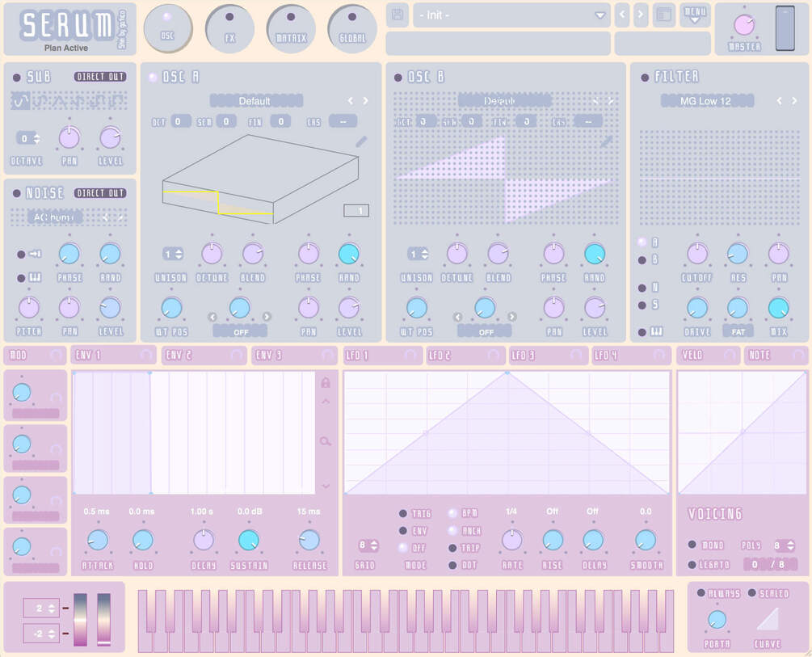Image resolution: width=812 pixels, height=657 pixels.
Task: Toggle the LFO BPM sync option
Action: (x=452, y=513)
